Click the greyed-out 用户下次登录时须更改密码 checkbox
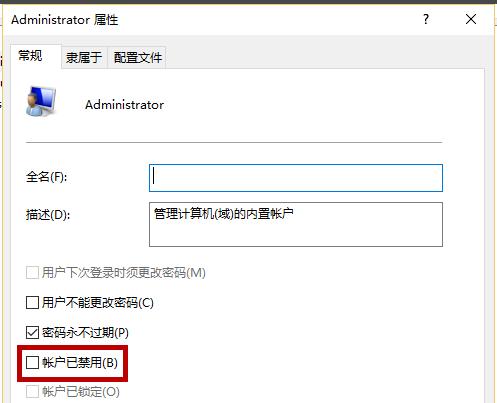The width and height of the screenshot is (497, 403). click(32, 273)
